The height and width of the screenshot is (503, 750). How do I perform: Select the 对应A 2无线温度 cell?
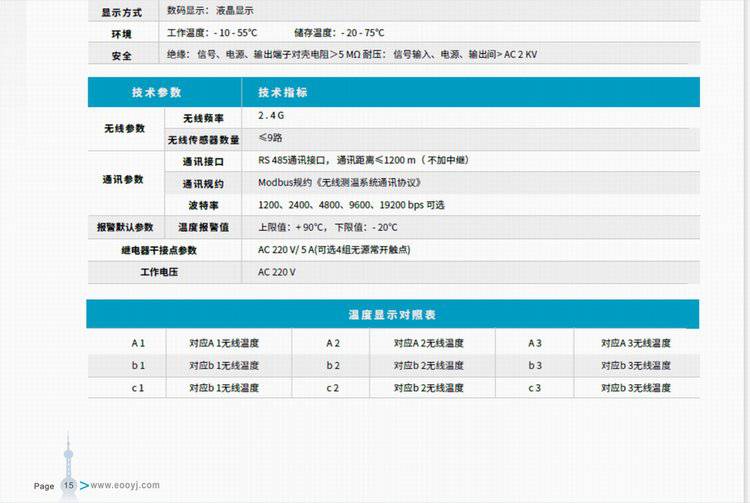(x=429, y=343)
